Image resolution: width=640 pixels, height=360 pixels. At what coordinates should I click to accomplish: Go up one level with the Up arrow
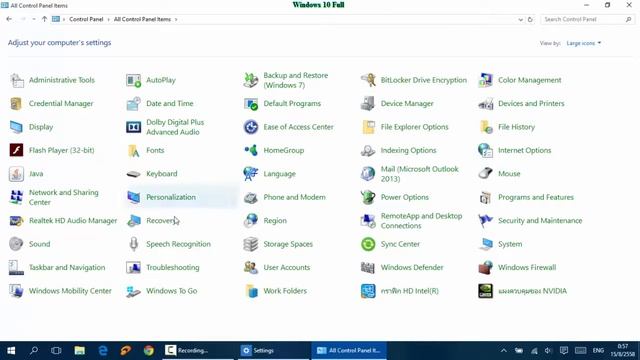point(44,19)
